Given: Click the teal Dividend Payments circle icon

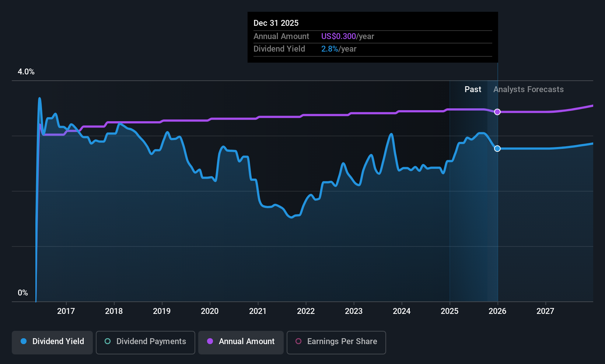Looking at the screenshot, I should pos(108,341).
